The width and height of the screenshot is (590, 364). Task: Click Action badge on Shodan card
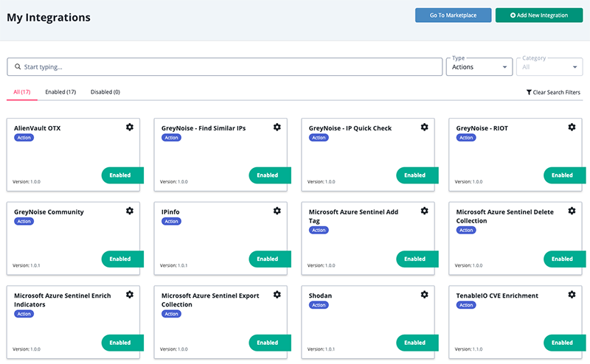click(319, 305)
